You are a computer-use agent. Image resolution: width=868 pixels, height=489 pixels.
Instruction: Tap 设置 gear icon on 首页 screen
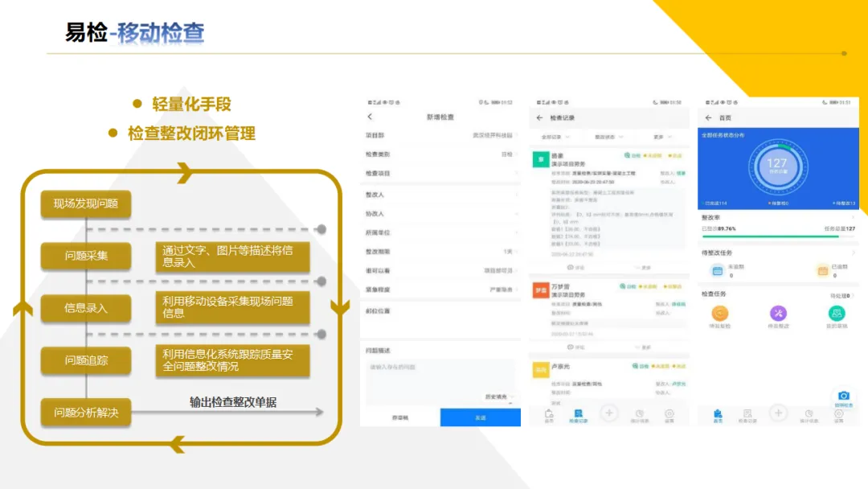(838, 415)
